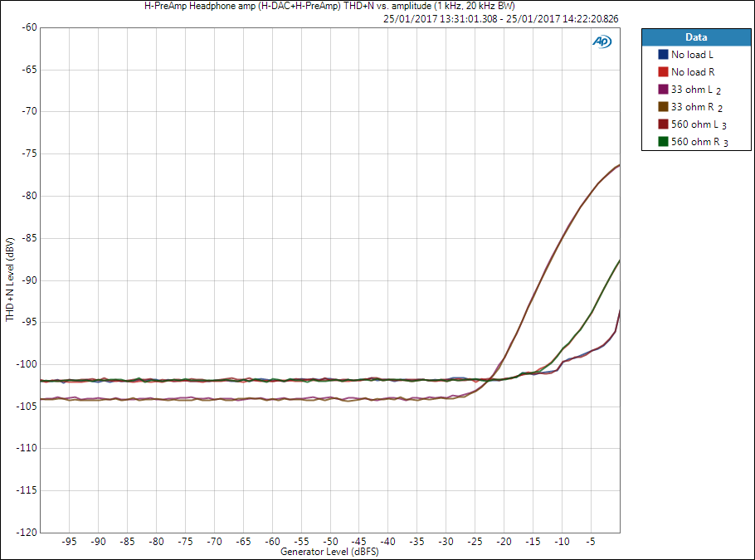The image size is (755, 560).
Task: Select the '560 ohm R' legend entry
Action: coord(699,142)
